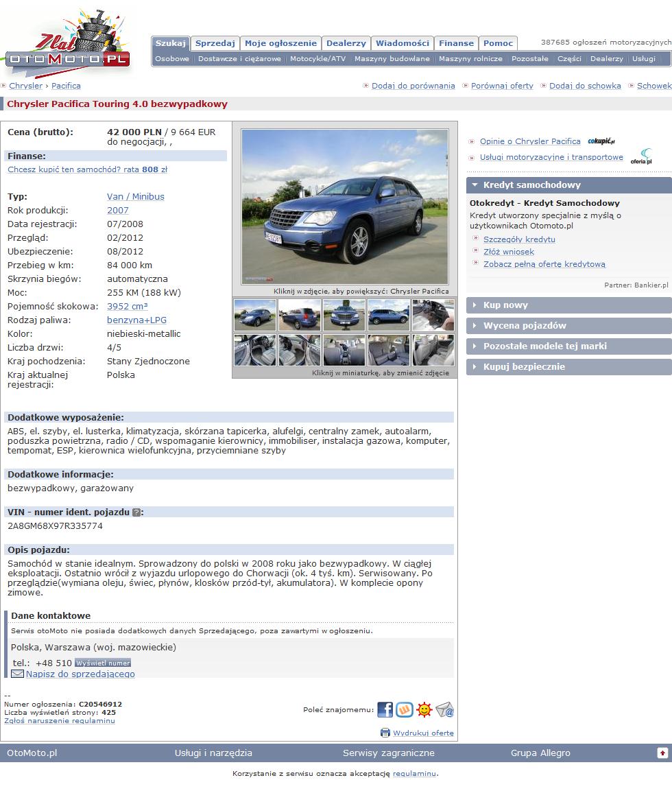Open the Usługi category in the submenu
The image size is (672, 791).
(x=644, y=58)
